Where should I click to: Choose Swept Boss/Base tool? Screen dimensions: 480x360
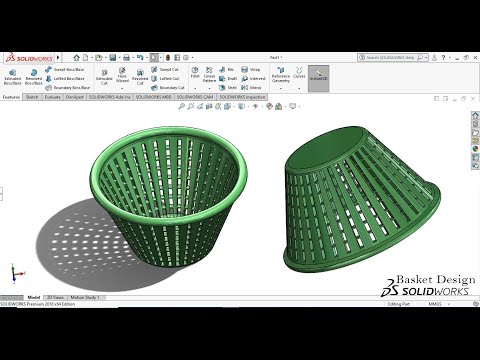point(65,69)
